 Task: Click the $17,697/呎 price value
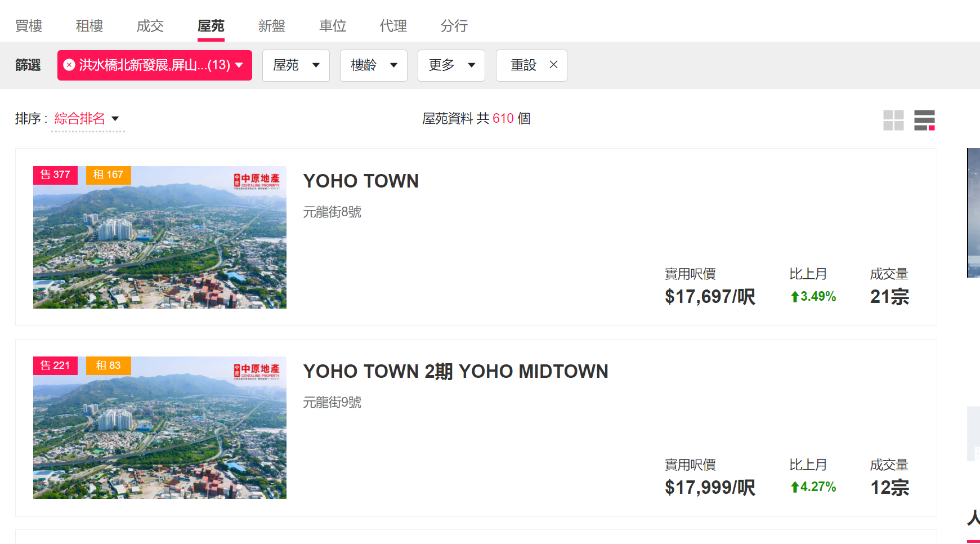[710, 297]
